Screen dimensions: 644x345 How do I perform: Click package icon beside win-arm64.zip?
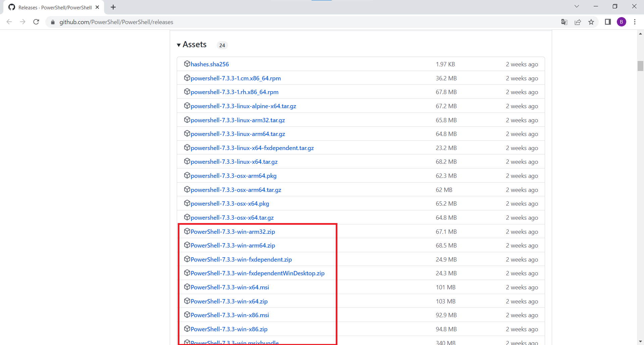(187, 245)
